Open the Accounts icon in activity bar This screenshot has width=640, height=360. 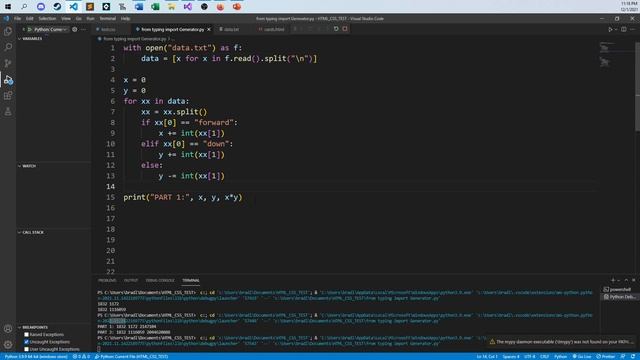(8, 329)
